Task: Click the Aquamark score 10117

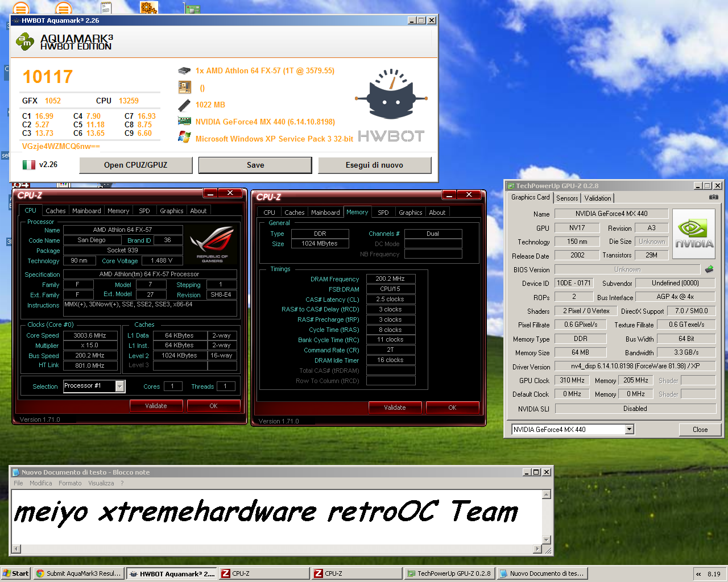Action: [48, 77]
